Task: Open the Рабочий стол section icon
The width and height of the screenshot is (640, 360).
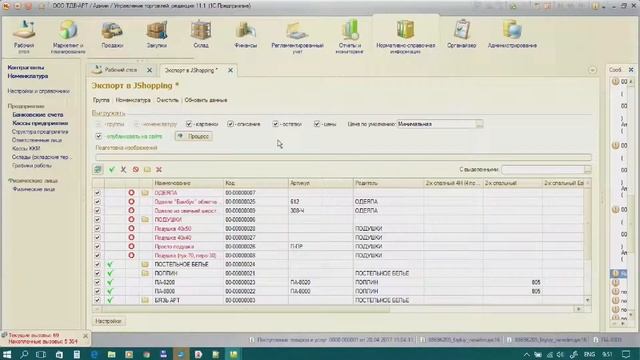Action: (23, 37)
